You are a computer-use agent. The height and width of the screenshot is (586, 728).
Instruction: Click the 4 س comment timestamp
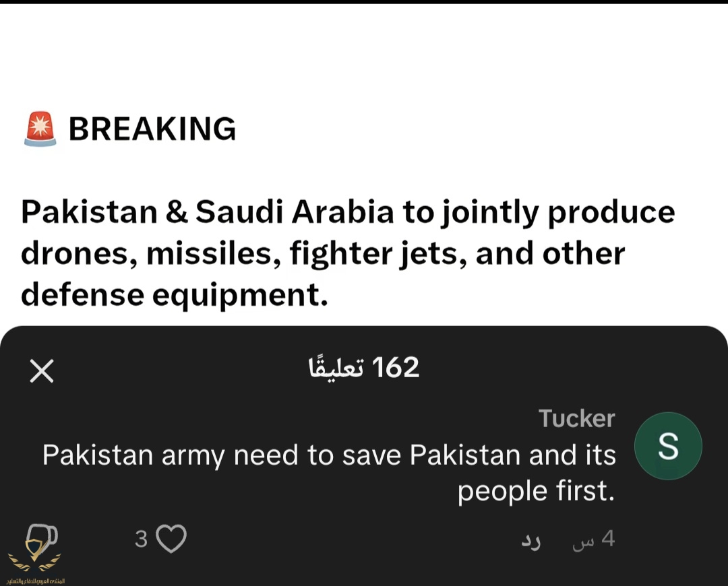pos(593,540)
